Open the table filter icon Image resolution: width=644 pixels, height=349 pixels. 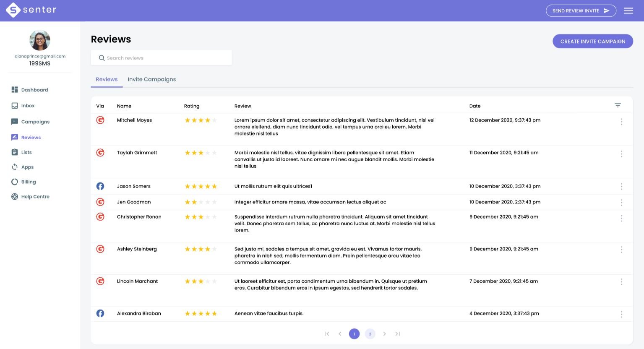pyautogui.click(x=618, y=105)
